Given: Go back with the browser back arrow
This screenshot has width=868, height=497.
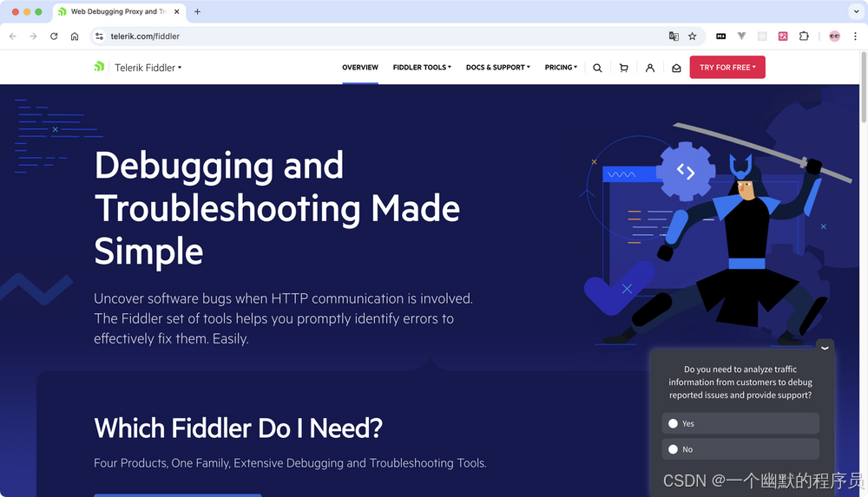Looking at the screenshot, I should click(13, 36).
